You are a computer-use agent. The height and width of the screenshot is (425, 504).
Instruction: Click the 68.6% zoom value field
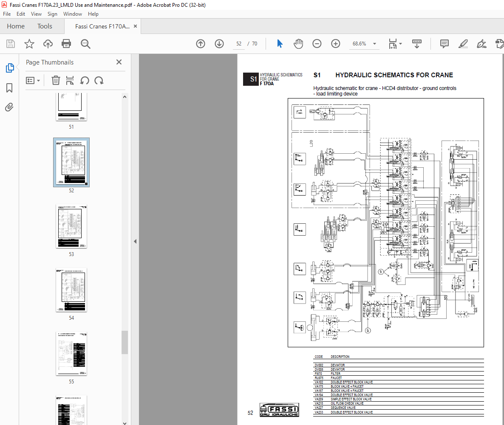[x=360, y=44]
